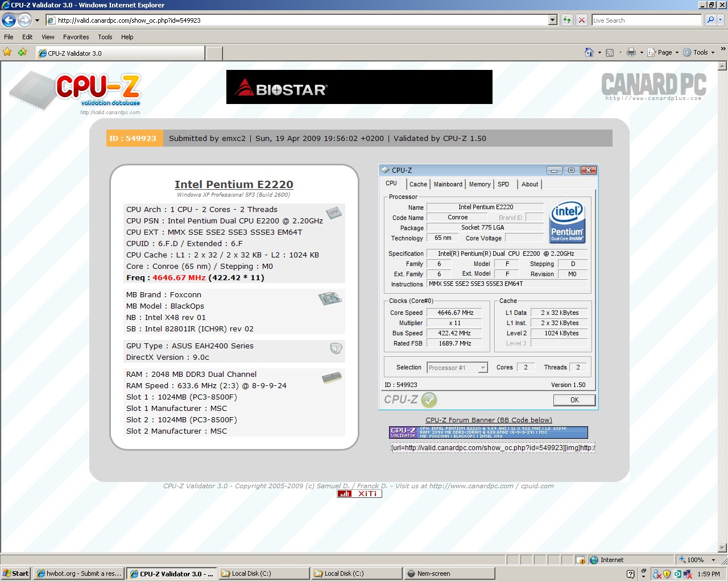Screen dimensions: 728x582
Task: Select the SPD tab in CPU-Z window
Action: (x=503, y=184)
